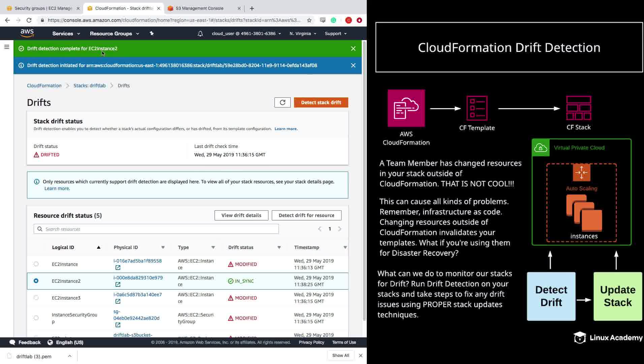
Task: Change language via English (US) selector
Action: click(x=65, y=342)
